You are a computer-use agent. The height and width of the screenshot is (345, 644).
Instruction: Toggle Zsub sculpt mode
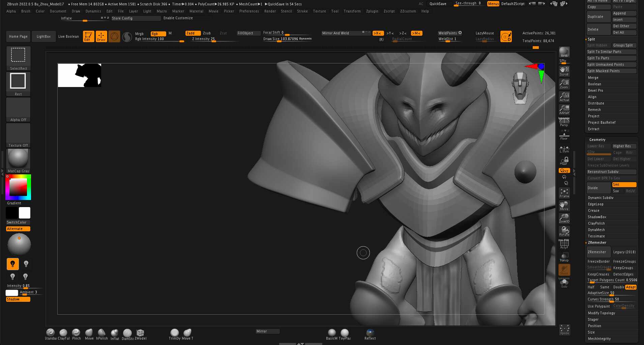click(207, 33)
